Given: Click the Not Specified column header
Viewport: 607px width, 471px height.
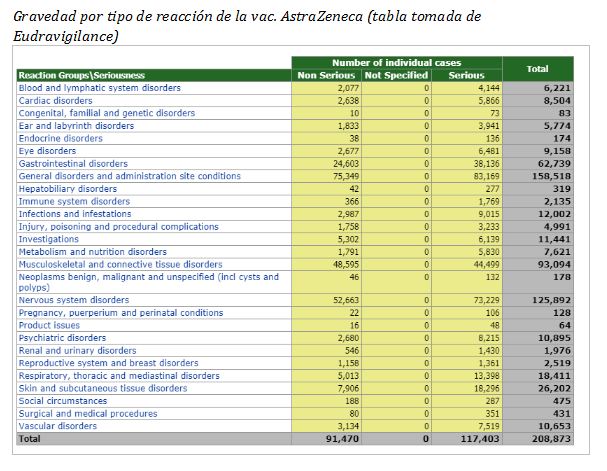Looking at the screenshot, I should coord(396,75).
